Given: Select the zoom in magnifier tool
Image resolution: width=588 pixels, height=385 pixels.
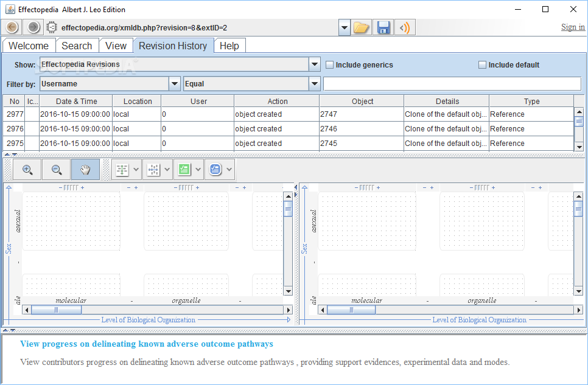Looking at the screenshot, I should (27, 170).
